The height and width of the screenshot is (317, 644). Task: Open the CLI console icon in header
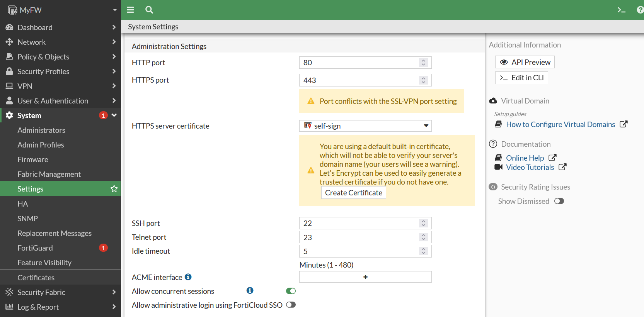(622, 10)
